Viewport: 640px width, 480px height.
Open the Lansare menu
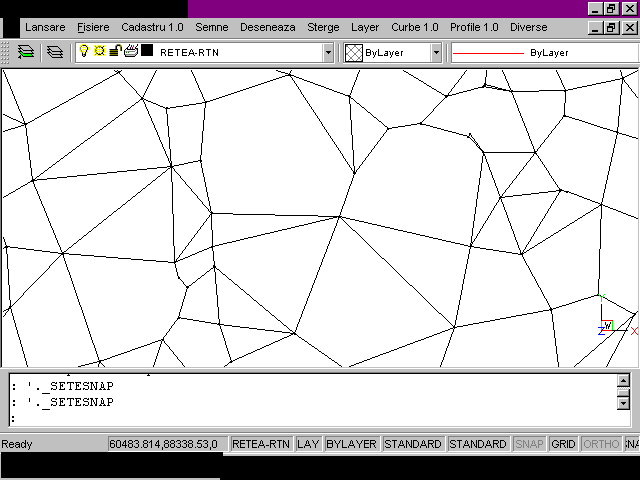45,27
